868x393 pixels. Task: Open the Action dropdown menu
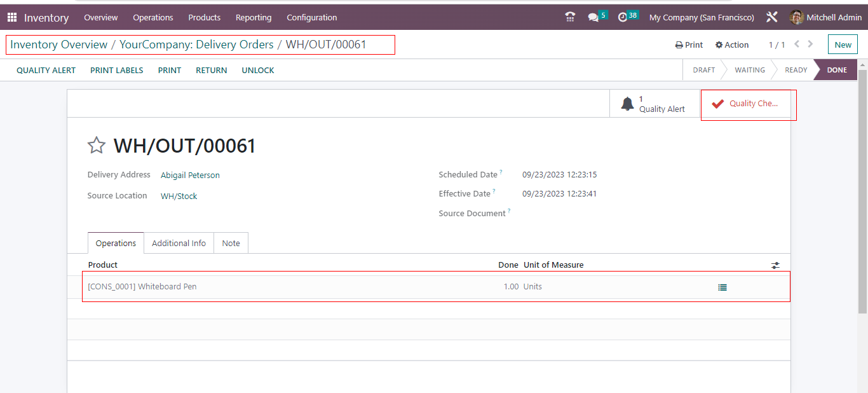pos(732,45)
